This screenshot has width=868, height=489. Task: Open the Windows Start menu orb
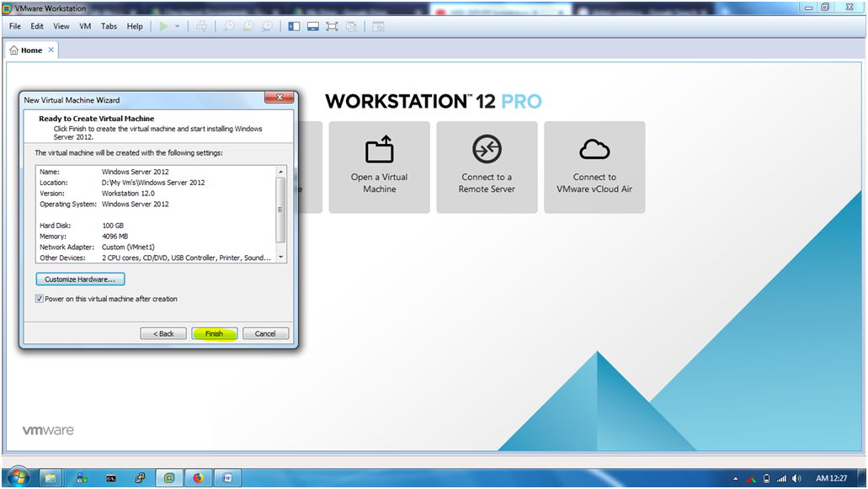[19, 477]
